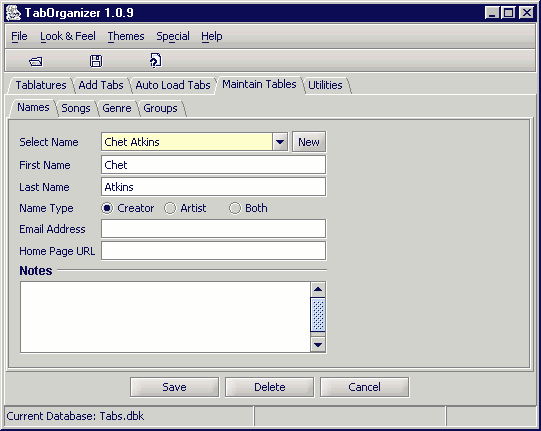
Task: Select the Artist name type option
Action: 185,208
